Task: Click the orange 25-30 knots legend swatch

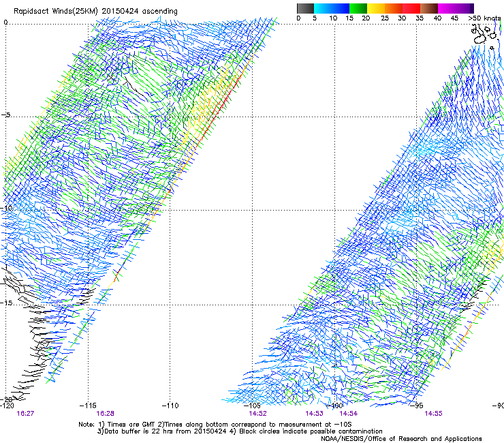Action: 394,8
